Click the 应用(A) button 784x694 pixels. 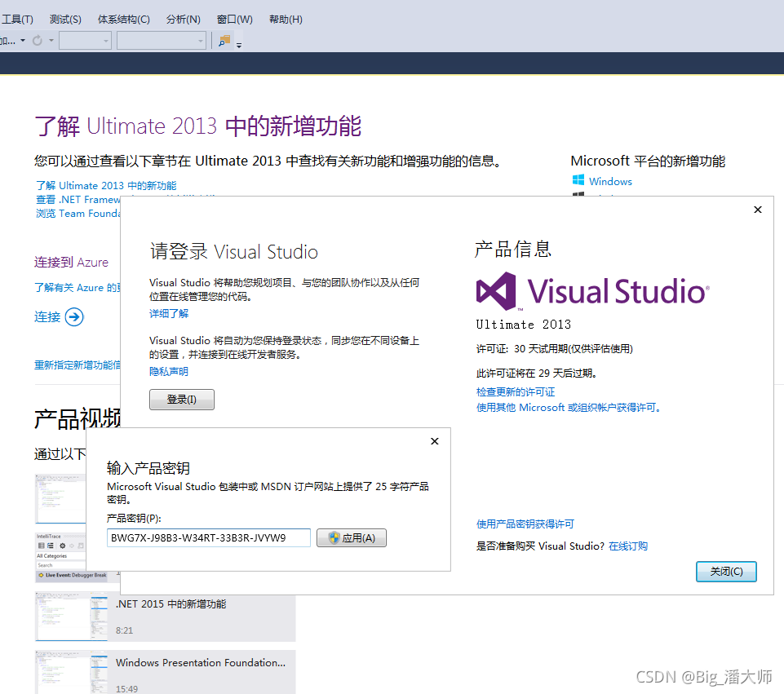(352, 538)
